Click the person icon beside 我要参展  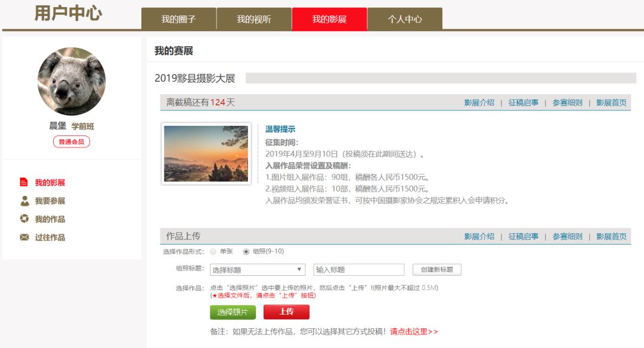pyautogui.click(x=24, y=201)
